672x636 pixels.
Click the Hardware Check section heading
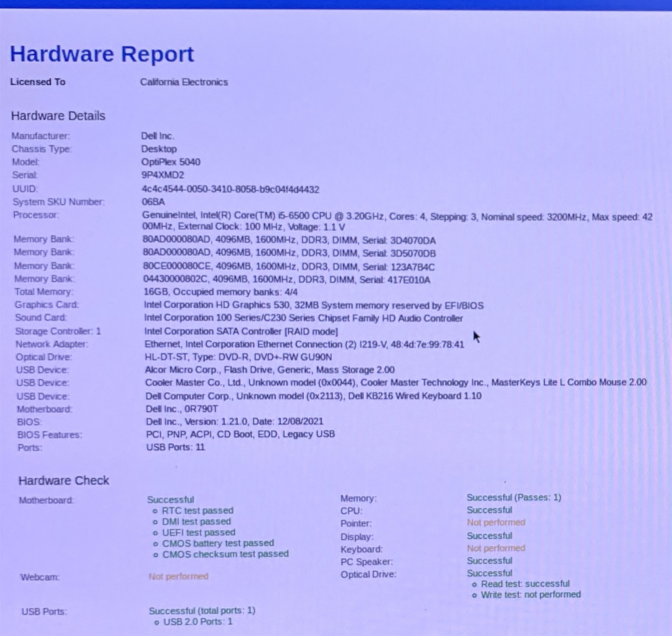pyautogui.click(x=64, y=481)
